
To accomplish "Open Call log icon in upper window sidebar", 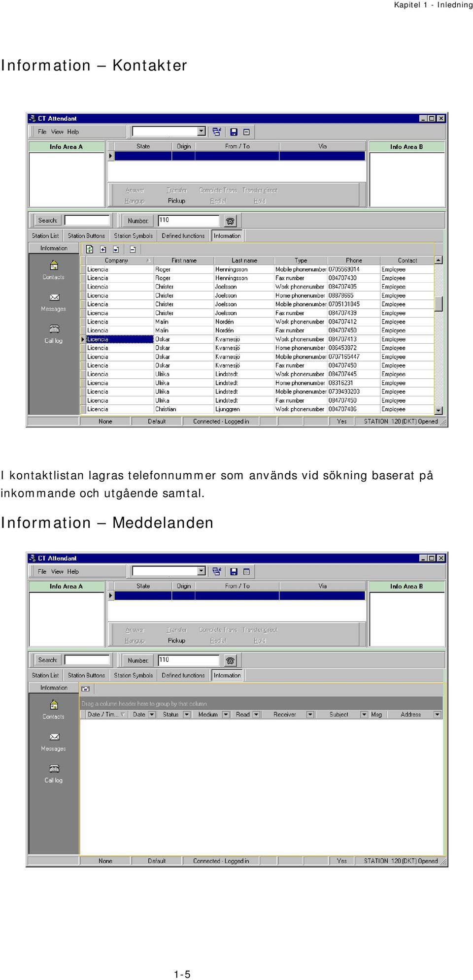I will [x=54, y=329].
